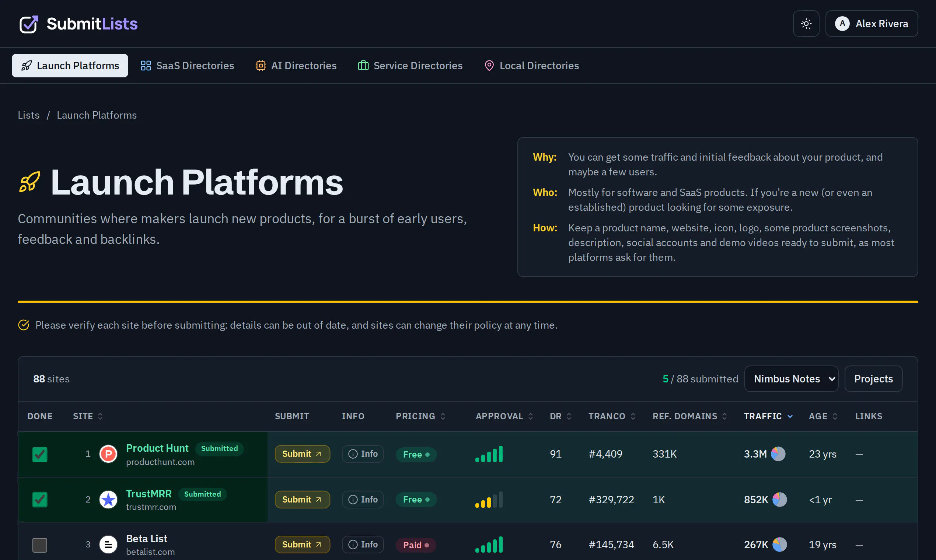Click the Product Hunt site logo

[108, 454]
